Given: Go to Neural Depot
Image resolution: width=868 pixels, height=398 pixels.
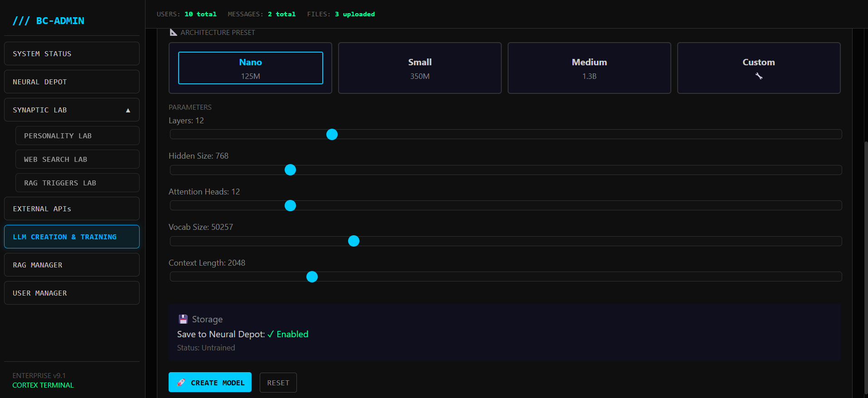Looking at the screenshot, I should pyautogui.click(x=72, y=82).
